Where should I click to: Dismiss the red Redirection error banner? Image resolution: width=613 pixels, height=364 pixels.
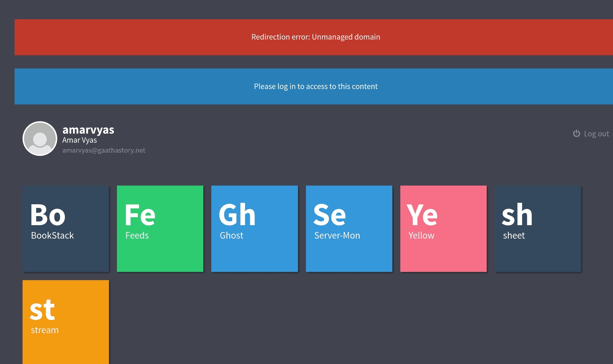(314, 37)
